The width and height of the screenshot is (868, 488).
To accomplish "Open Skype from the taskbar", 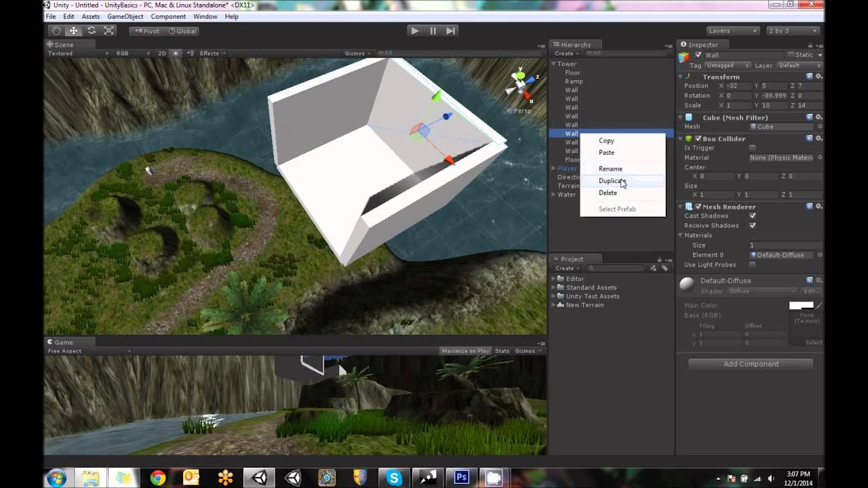I will click(394, 478).
